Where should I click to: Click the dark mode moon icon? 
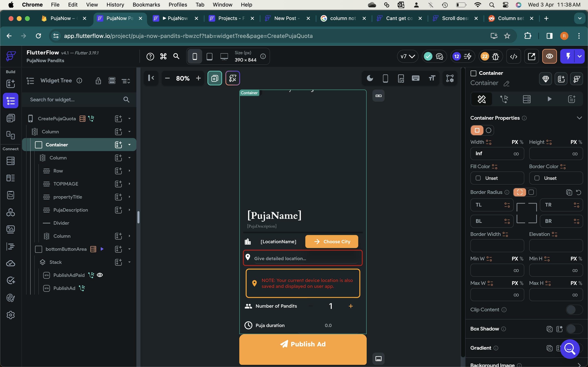[370, 78]
